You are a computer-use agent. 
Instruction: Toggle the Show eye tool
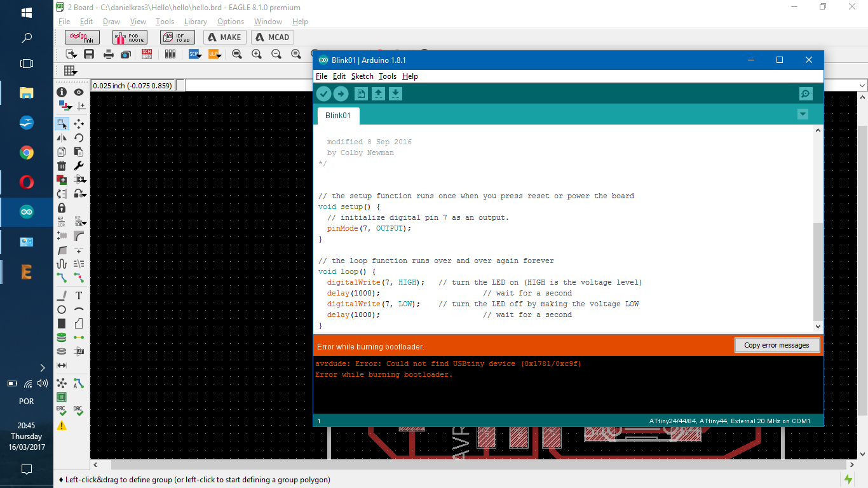click(79, 92)
